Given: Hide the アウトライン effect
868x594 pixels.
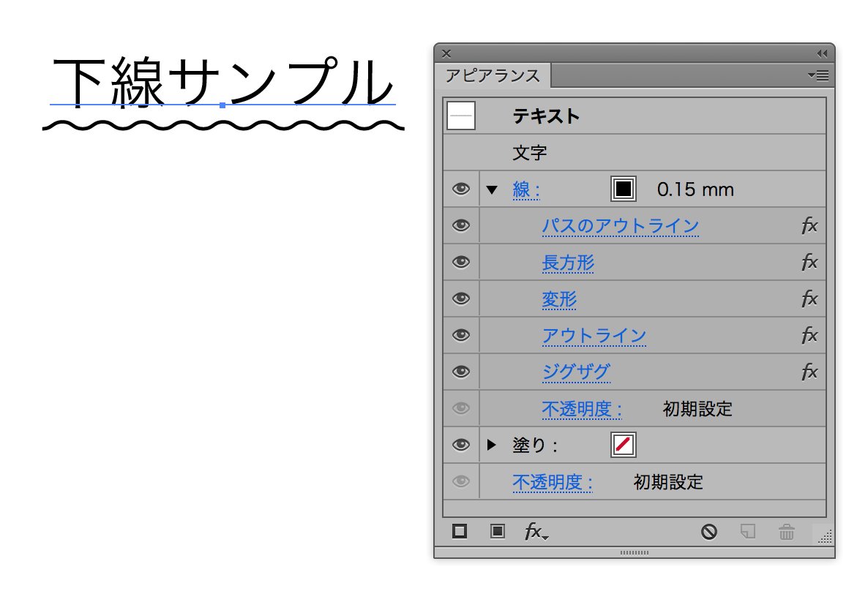Looking at the screenshot, I should click(460, 335).
